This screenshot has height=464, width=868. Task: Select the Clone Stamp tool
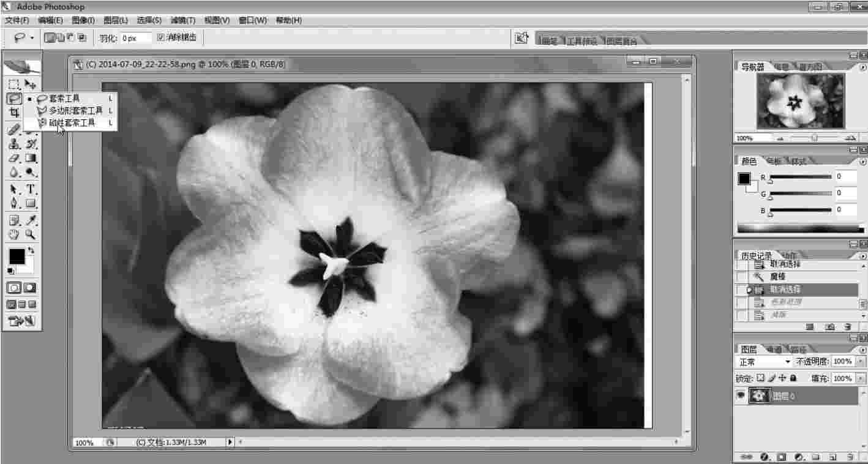[x=13, y=144]
